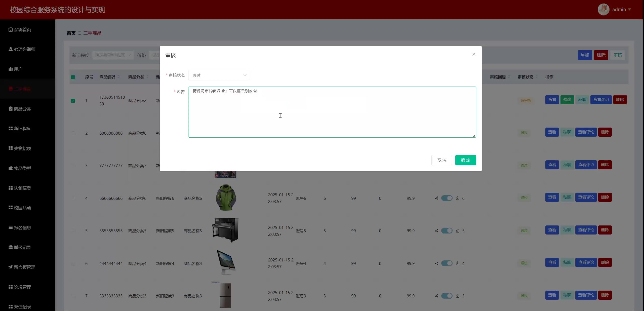Click the share icon in row 7

pos(436,296)
